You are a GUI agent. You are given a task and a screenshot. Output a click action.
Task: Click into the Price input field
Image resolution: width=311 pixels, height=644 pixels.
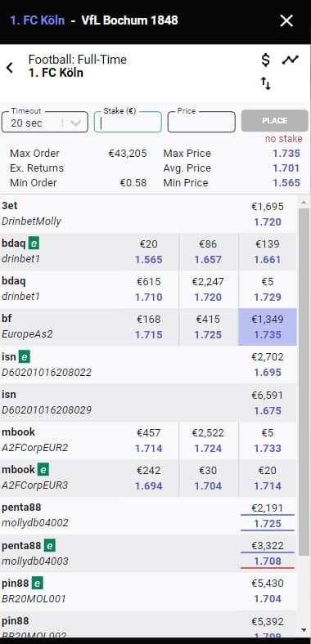tap(201, 122)
